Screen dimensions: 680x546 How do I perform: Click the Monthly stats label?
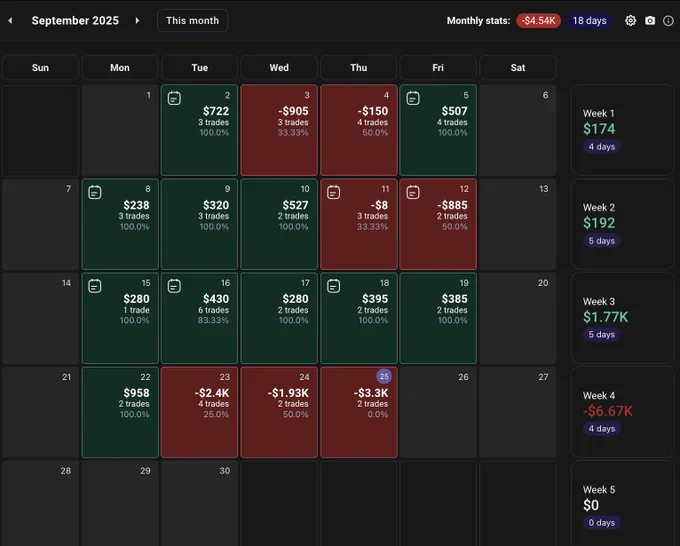click(x=478, y=20)
